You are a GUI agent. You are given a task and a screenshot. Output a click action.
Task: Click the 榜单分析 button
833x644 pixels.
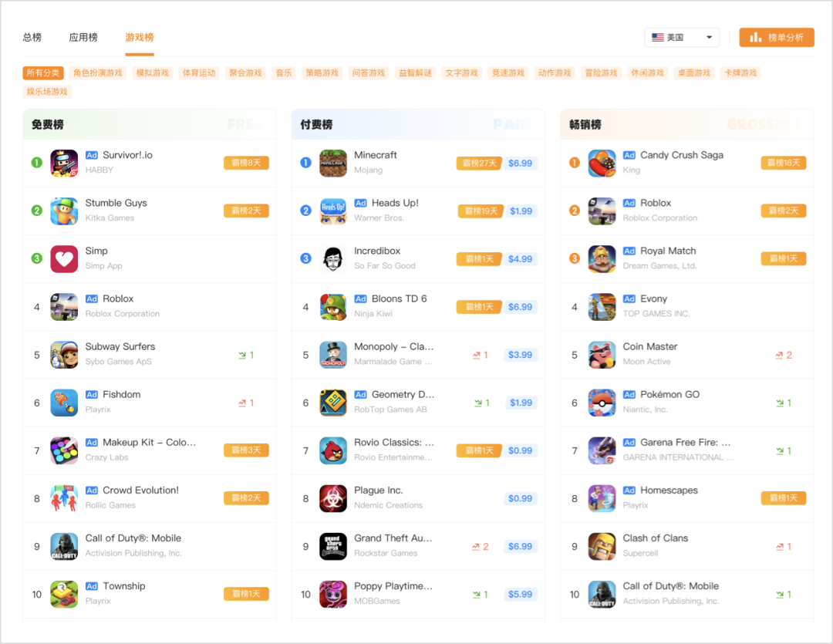point(776,37)
